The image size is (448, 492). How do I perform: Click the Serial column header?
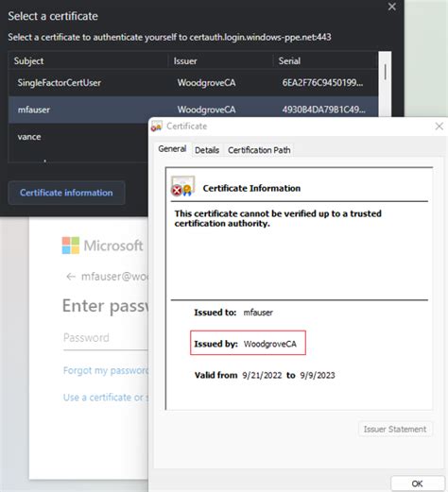(x=289, y=61)
